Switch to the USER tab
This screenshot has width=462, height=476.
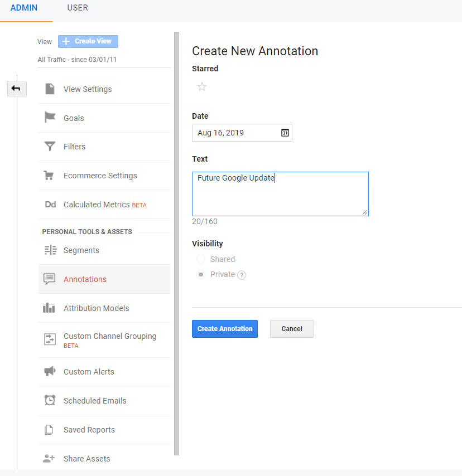tap(77, 8)
